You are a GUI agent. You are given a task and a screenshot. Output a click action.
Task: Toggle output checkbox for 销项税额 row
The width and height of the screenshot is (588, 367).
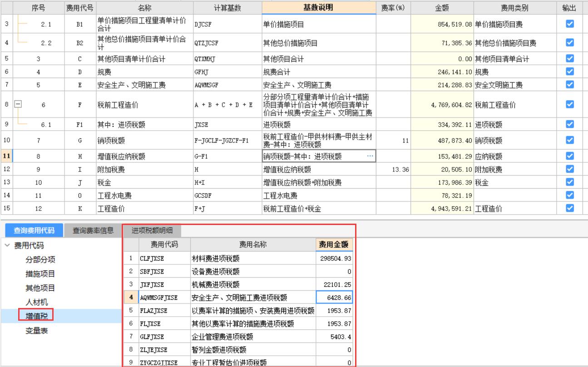(570, 140)
